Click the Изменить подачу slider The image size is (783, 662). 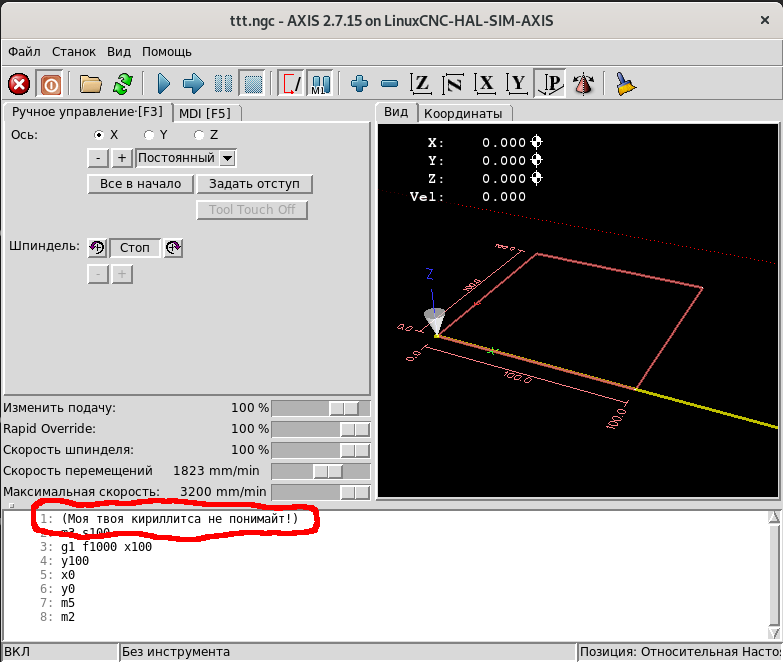(321, 408)
